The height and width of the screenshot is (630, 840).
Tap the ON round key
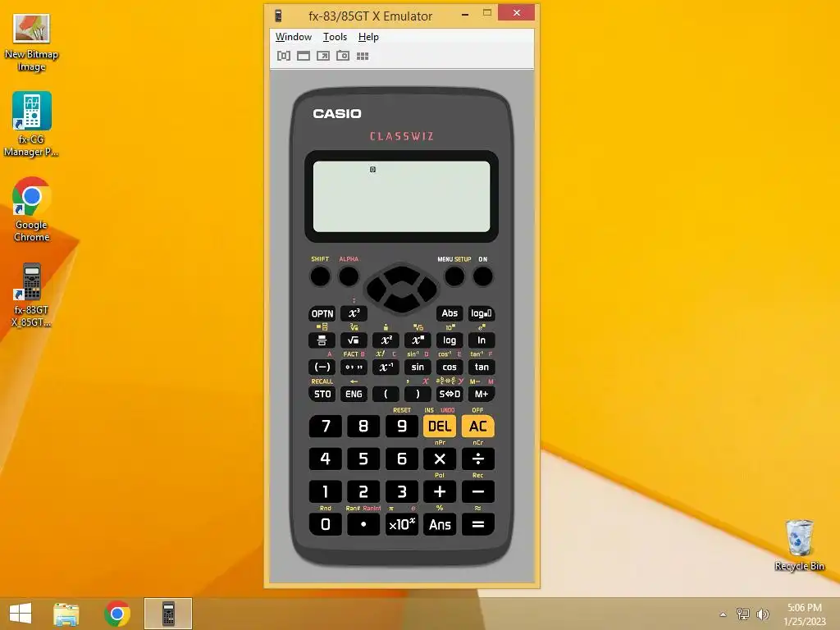482,277
